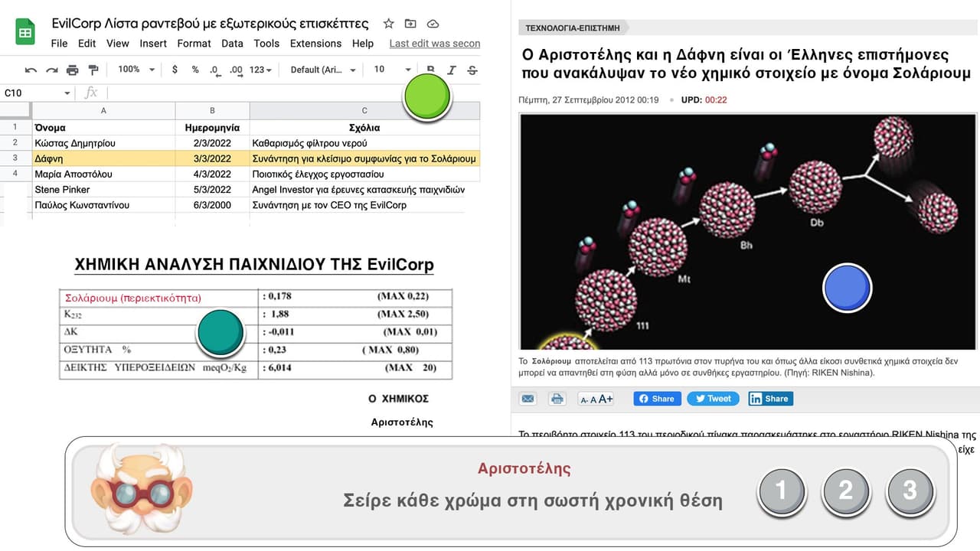This screenshot has width=980, height=551.
Task: Expand the C10 name box dropdown
Action: tap(67, 93)
